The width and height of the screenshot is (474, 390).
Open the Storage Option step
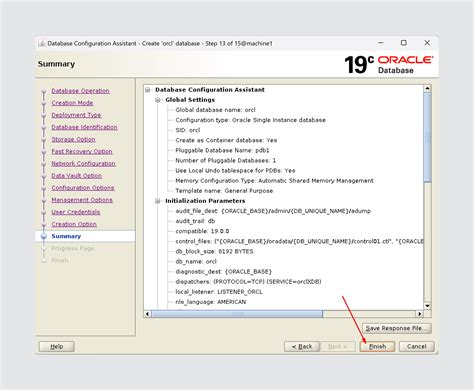click(x=73, y=139)
